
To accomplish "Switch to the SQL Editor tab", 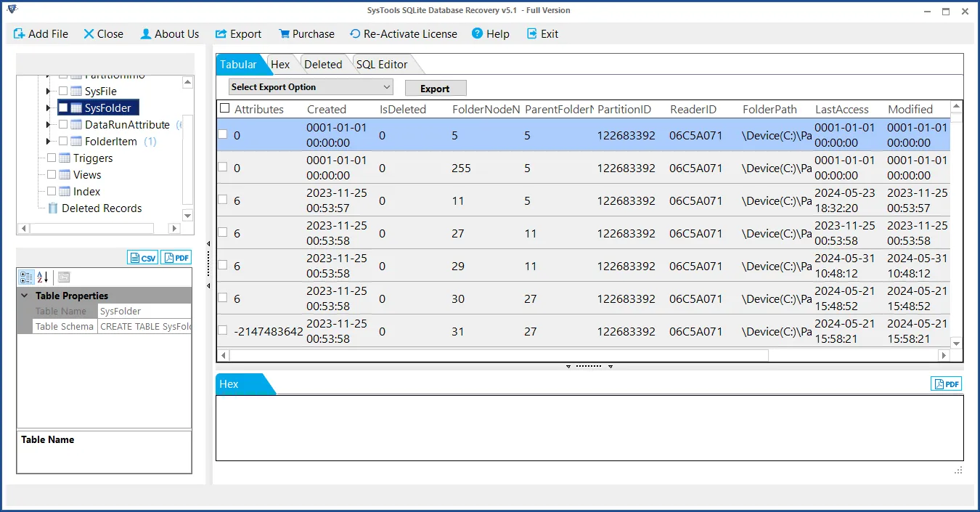I will [381, 65].
